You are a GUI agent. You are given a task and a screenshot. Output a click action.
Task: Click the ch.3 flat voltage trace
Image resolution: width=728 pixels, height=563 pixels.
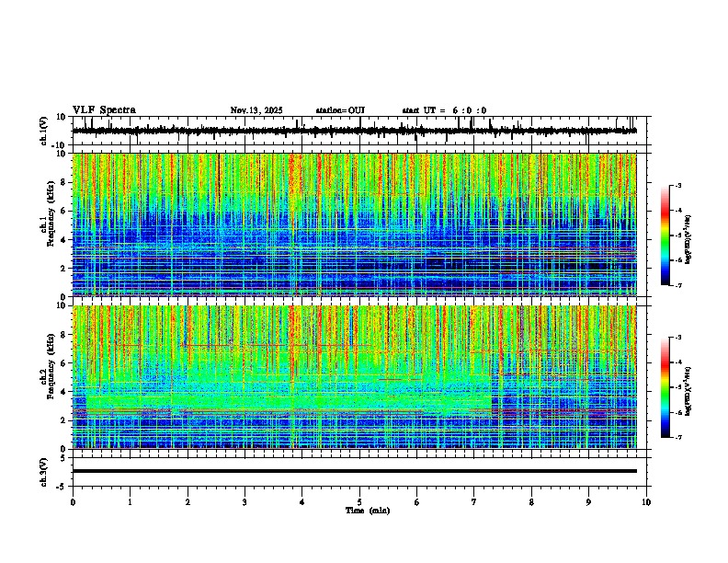[x=354, y=471]
